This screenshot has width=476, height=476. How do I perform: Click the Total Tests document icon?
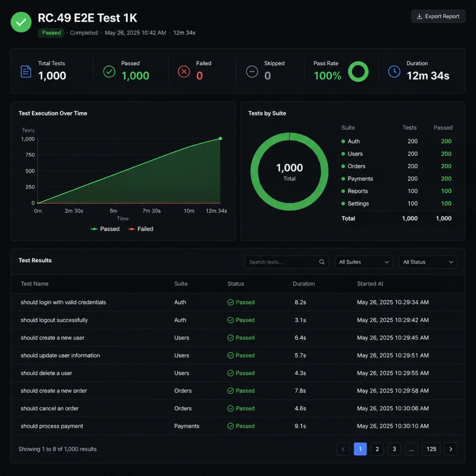point(26,72)
